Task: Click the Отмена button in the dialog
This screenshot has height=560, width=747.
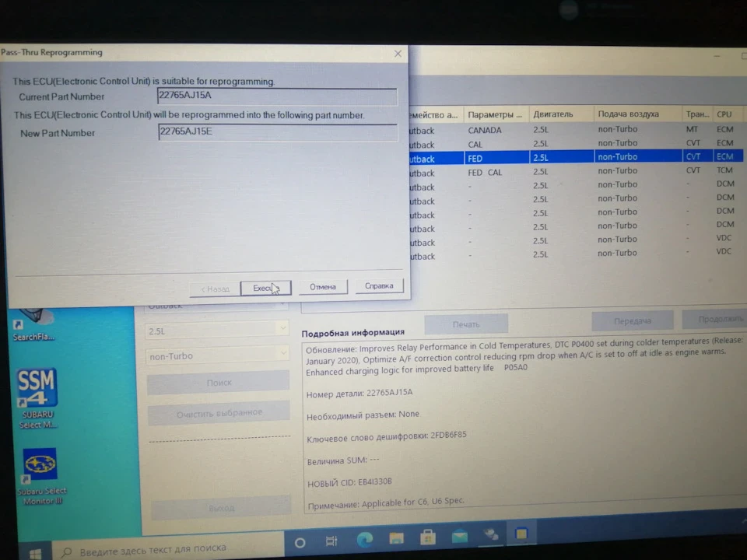Action: (323, 287)
